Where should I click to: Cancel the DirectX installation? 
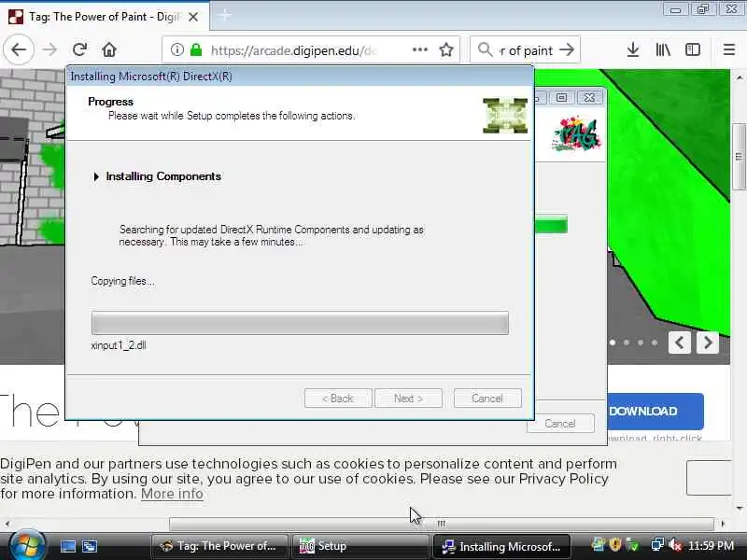[487, 399]
